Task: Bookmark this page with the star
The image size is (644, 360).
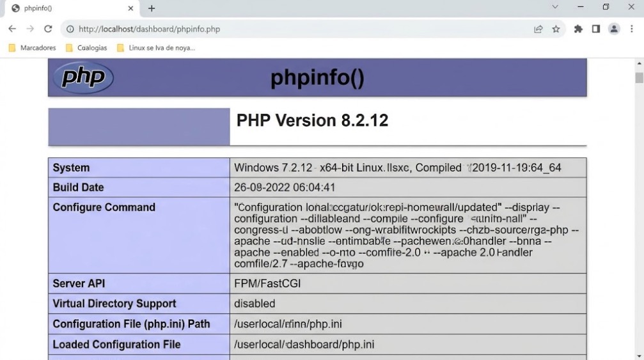Action: 556,29
